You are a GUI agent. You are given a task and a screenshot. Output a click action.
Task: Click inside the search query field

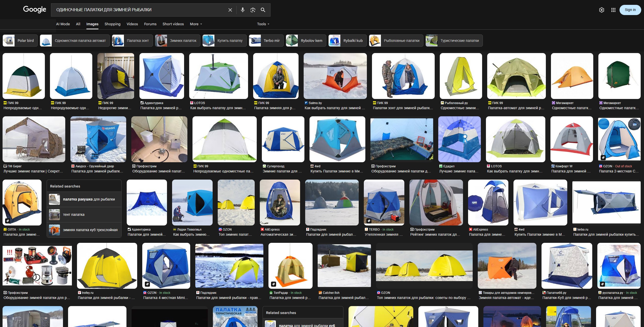138,10
